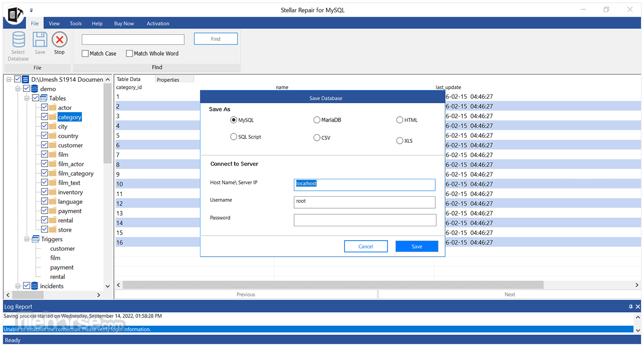This screenshot has width=644, height=347.
Task: Click the Username field
Action: [x=364, y=202]
